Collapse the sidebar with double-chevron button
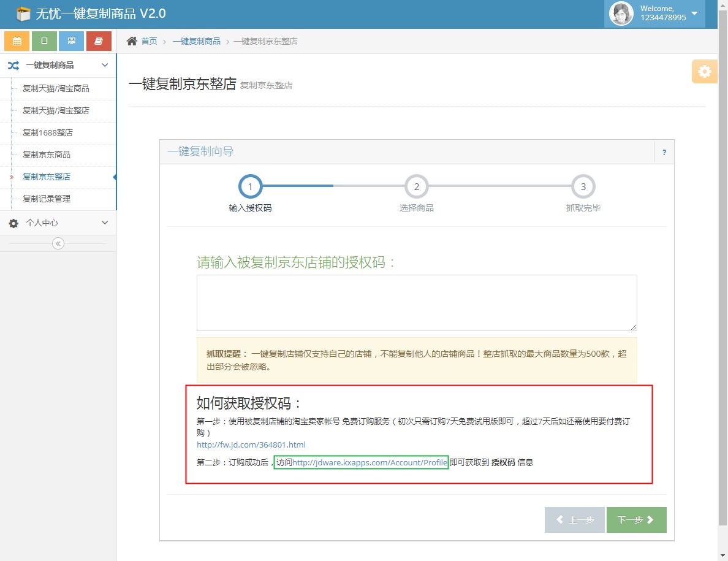 [x=58, y=243]
